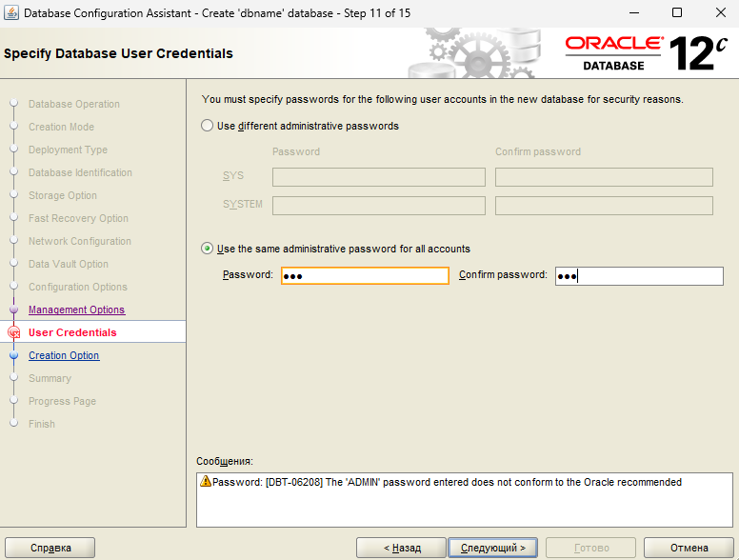Click the Storage Option step
The image size is (739, 560).
[63, 195]
